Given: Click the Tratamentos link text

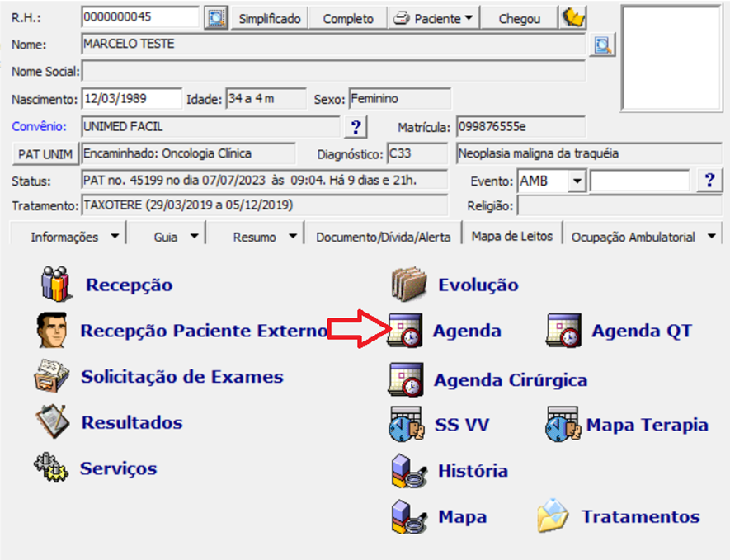Looking at the screenshot, I should pyautogui.click(x=641, y=516).
